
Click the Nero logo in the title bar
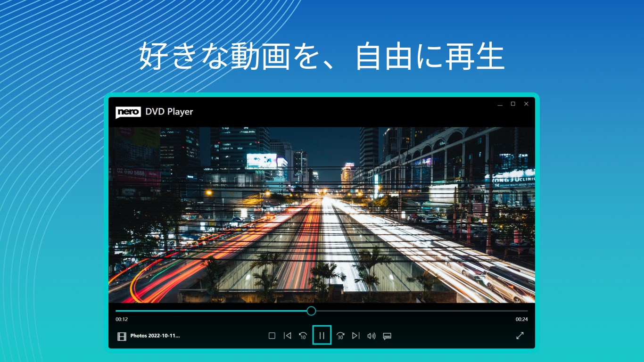128,112
